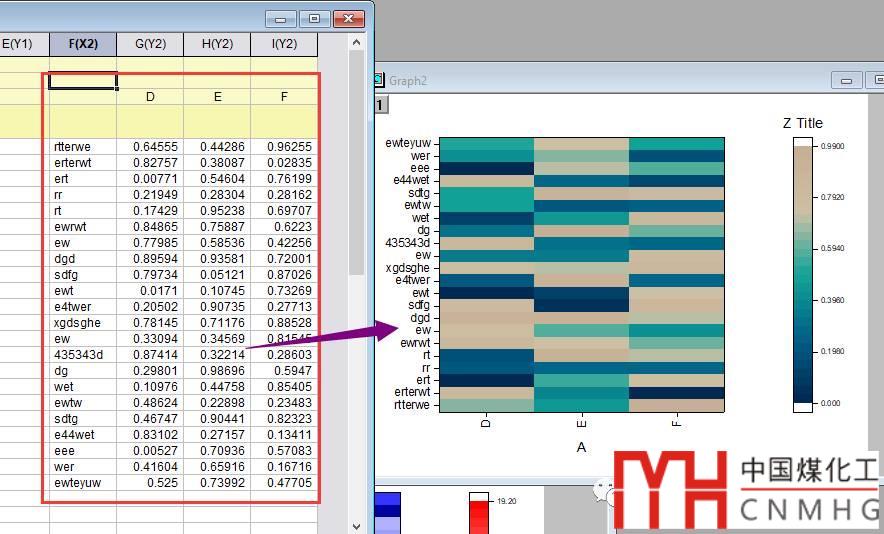Minimize the Graph2 window
884x534 pixels.
tap(848, 80)
